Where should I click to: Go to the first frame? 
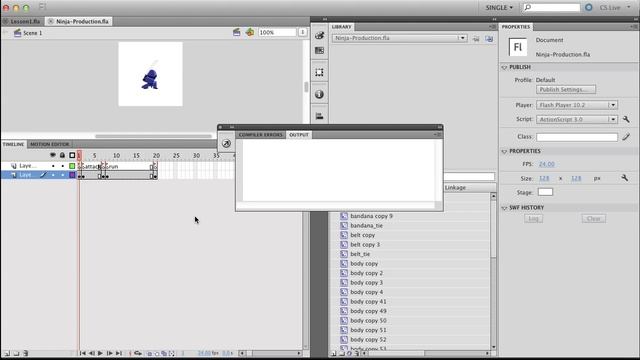click(x=82, y=353)
